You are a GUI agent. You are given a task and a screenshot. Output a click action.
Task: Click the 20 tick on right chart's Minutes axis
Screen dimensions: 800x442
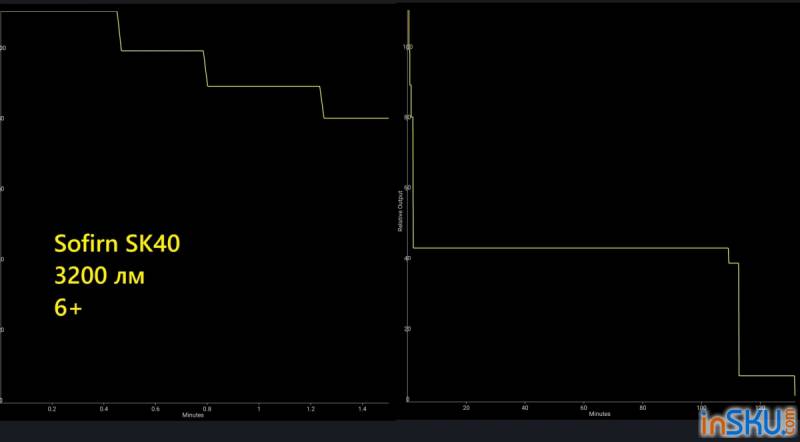(x=466, y=408)
